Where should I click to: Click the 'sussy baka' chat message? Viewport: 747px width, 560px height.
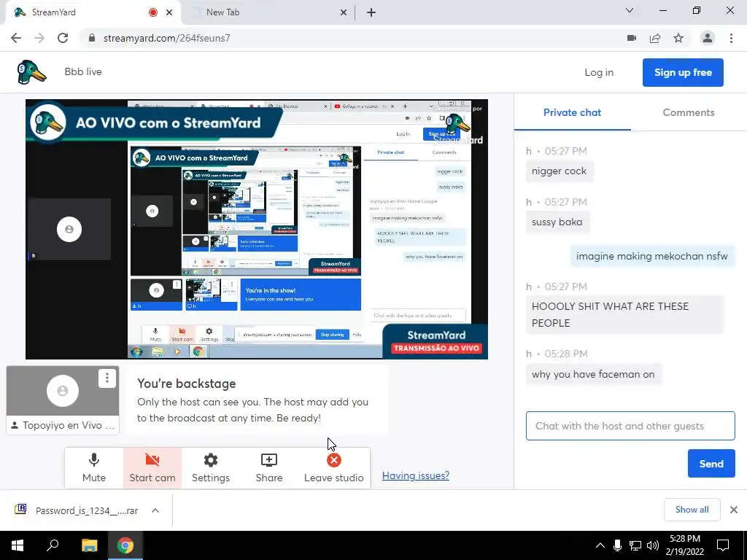pos(557,222)
